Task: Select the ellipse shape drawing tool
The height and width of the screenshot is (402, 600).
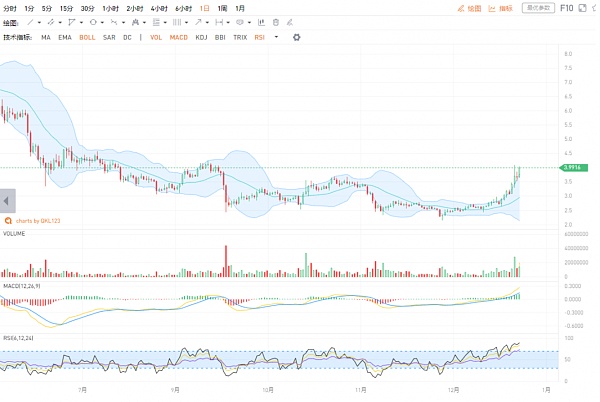Action: coord(94,21)
